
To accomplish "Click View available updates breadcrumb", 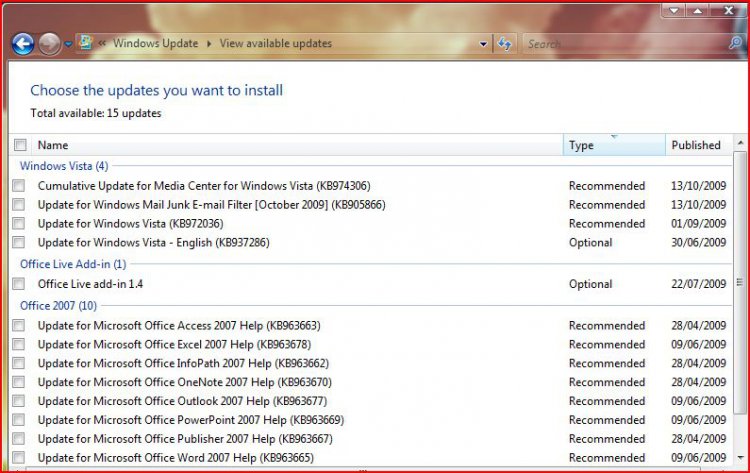I will tap(276, 43).
